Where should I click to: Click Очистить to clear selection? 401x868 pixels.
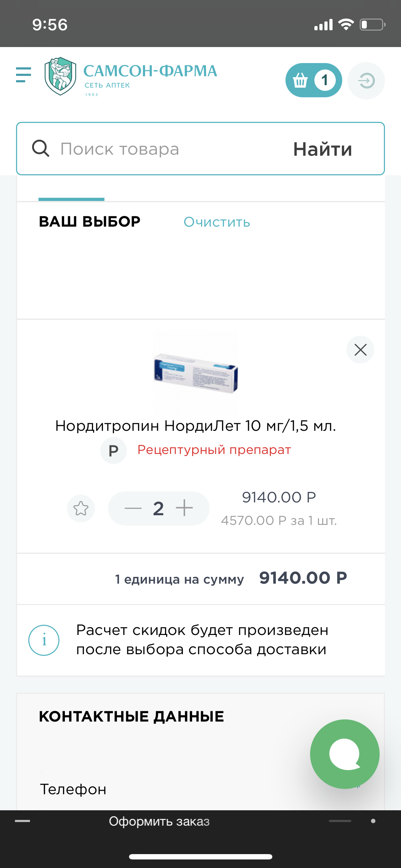(x=217, y=222)
